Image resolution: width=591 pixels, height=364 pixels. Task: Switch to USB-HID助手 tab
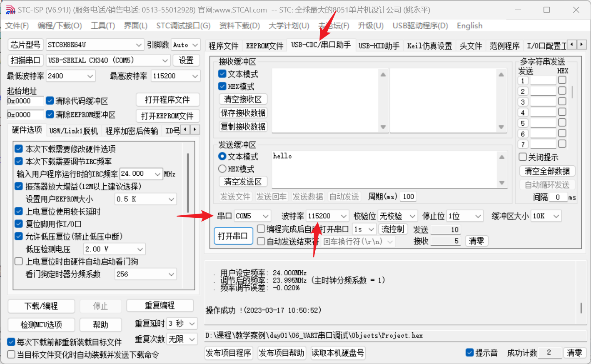(379, 46)
